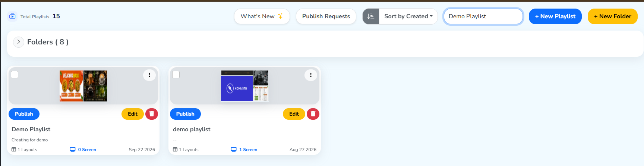Viewport: 644px width, 166px height.
Task: Click the Creating for demo description
Action: [29, 140]
